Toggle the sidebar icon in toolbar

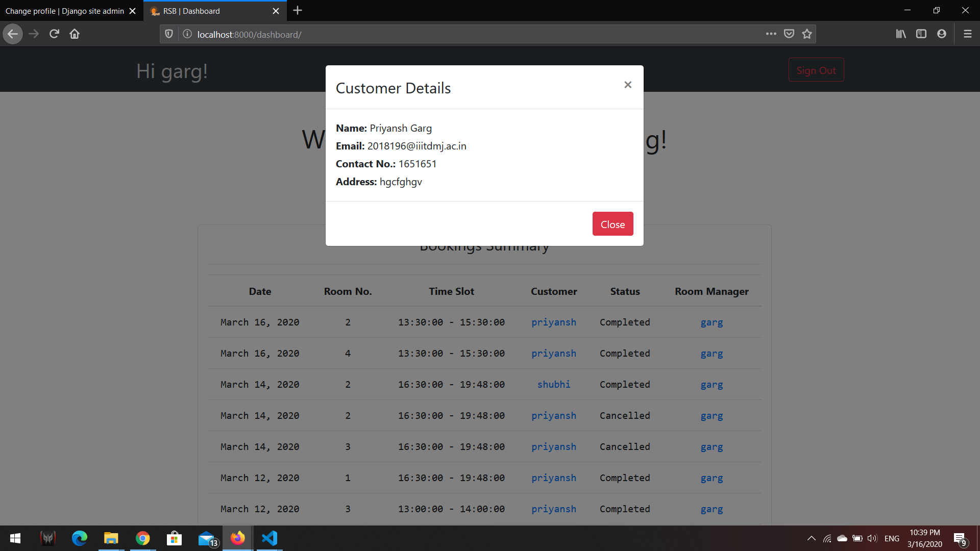point(921,34)
